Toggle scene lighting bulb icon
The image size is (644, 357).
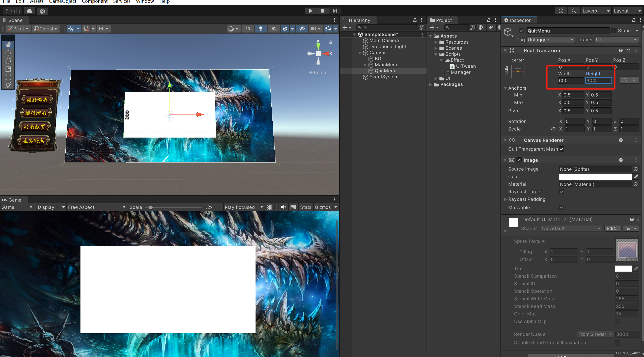(261, 29)
